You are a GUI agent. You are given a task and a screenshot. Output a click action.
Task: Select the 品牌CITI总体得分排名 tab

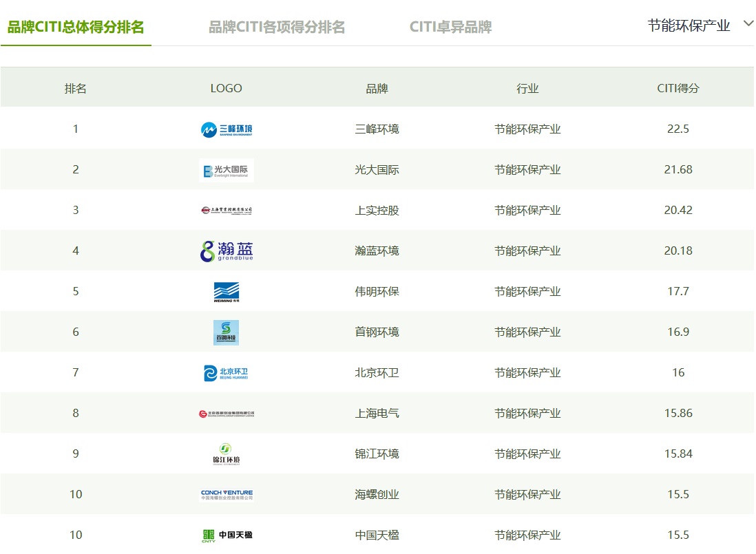pyautogui.click(x=76, y=28)
